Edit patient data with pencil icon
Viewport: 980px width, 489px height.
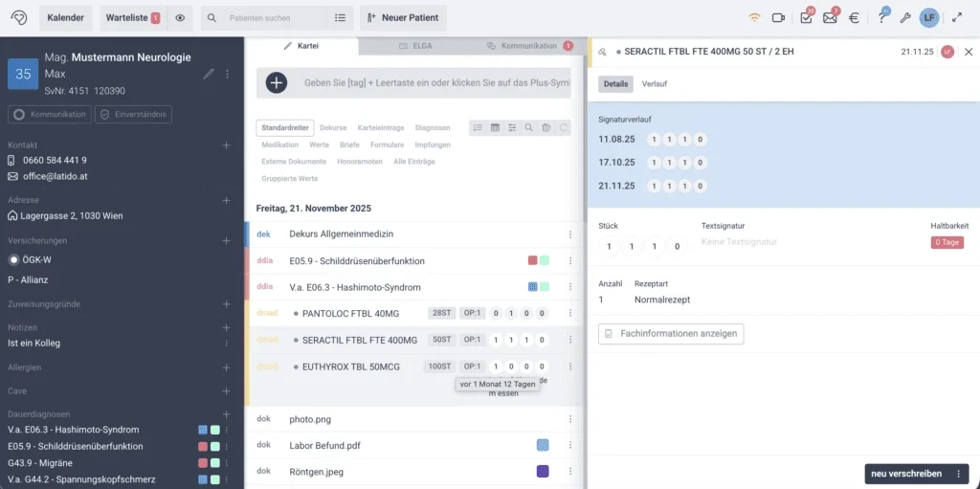(209, 74)
